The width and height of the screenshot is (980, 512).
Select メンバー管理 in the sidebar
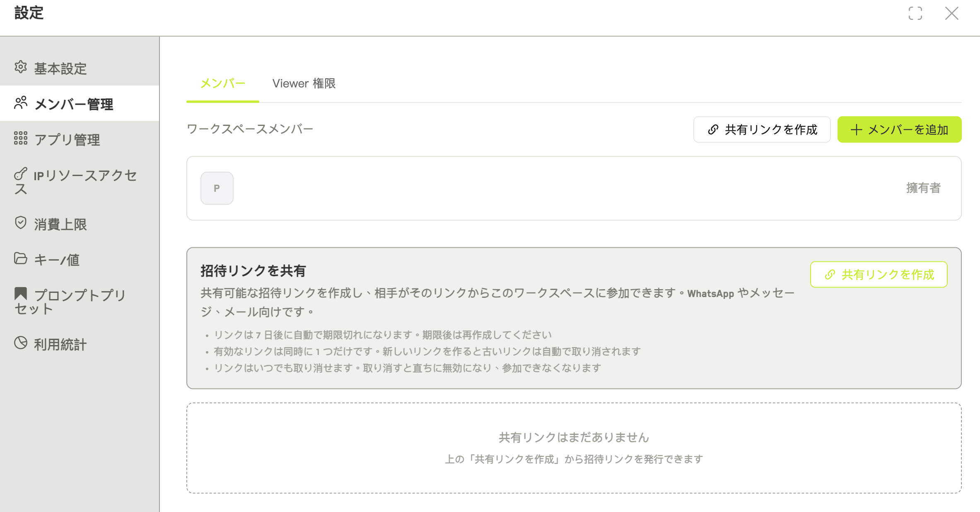80,104
